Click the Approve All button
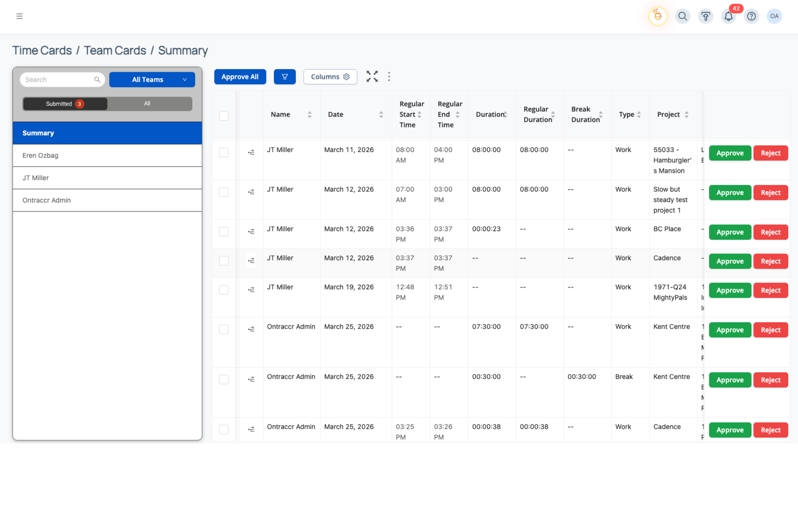Screen dimensions: 798x532 240,77
